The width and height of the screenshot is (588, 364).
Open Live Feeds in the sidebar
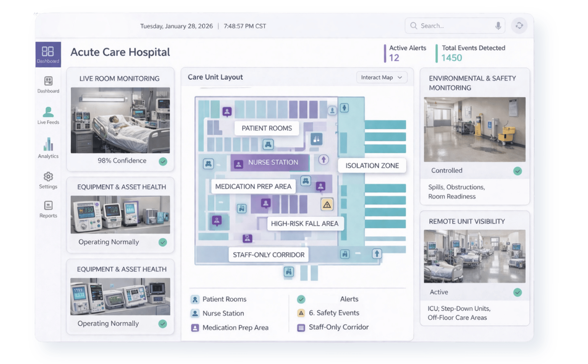point(48,116)
